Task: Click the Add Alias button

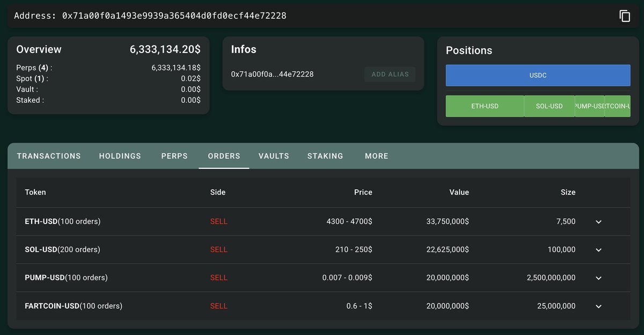Action: [x=390, y=75]
